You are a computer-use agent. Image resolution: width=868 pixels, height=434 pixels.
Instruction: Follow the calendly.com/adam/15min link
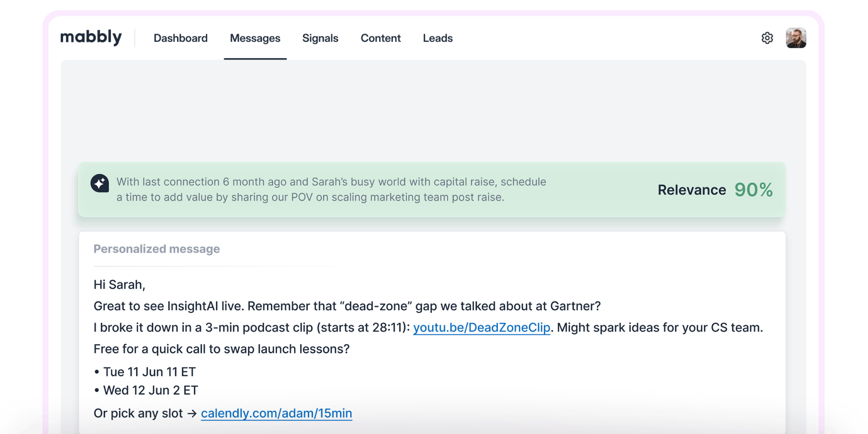click(276, 413)
